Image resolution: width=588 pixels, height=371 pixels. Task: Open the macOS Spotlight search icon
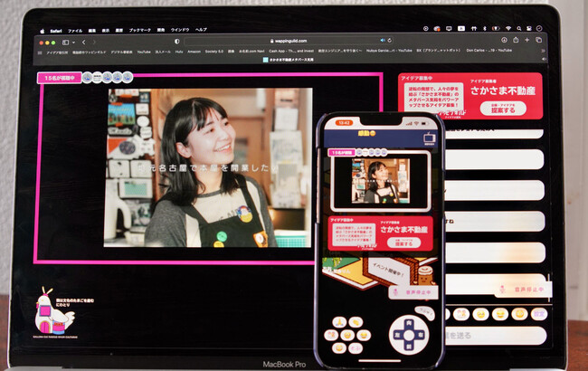point(518,29)
